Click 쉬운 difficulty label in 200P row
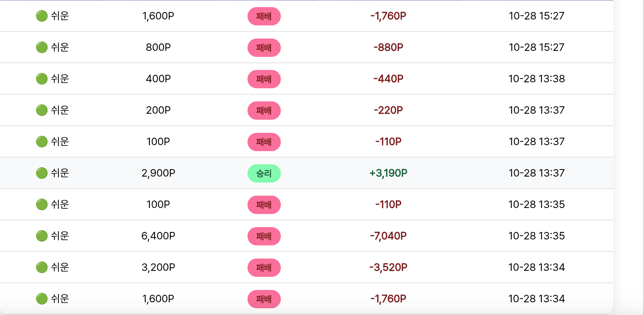The image size is (644, 315). tap(60, 110)
